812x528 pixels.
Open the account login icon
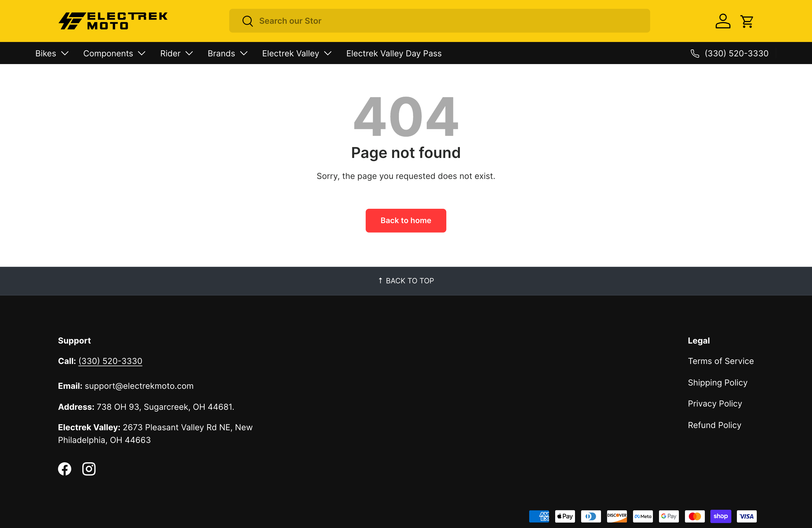pyautogui.click(x=723, y=21)
